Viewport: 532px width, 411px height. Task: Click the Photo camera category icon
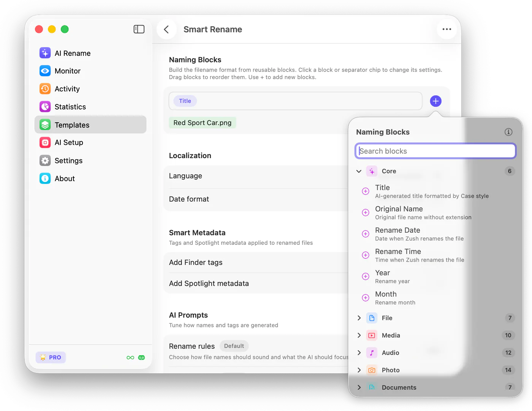372,370
